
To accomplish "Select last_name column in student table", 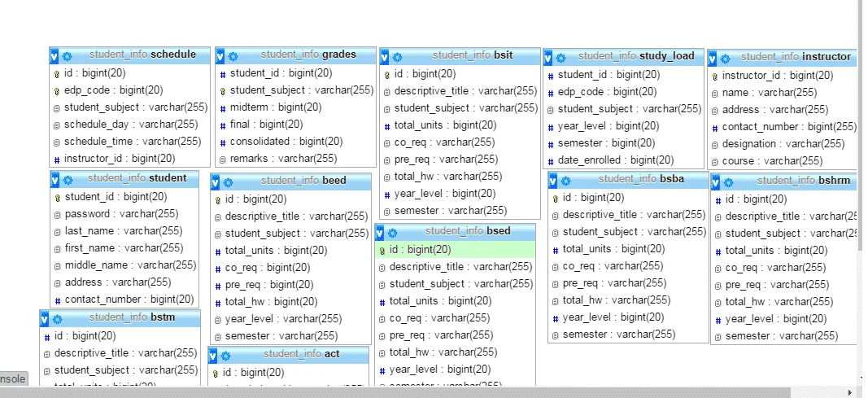I will click(125, 231).
